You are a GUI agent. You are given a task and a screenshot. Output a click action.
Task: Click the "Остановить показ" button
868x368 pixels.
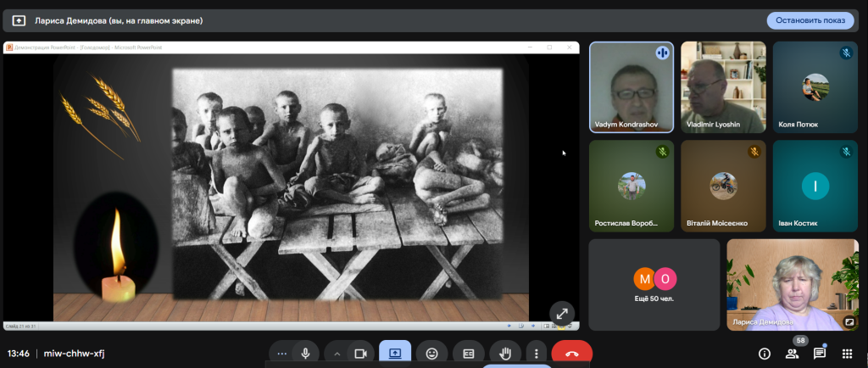coord(810,20)
